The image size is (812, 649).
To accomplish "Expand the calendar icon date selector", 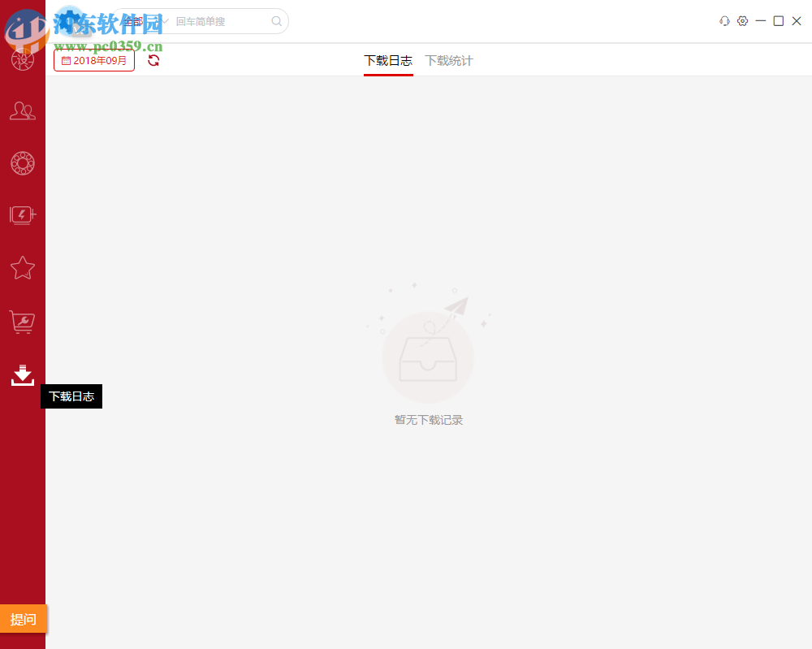I will pos(67,59).
